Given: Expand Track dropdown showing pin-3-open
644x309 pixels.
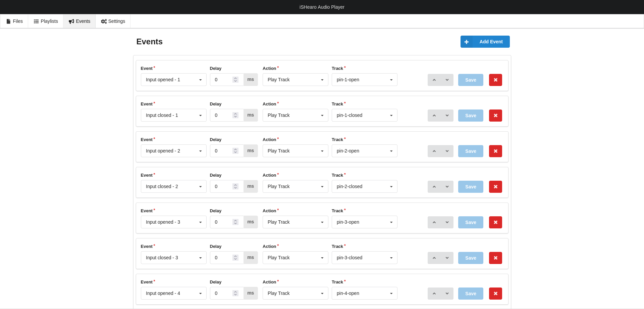Looking at the screenshot, I should click(x=364, y=222).
